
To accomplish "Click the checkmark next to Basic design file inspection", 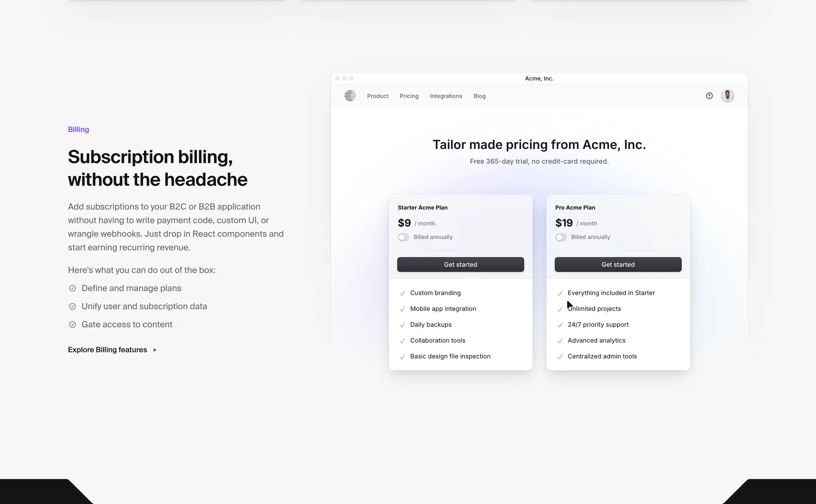I will pyautogui.click(x=402, y=357).
